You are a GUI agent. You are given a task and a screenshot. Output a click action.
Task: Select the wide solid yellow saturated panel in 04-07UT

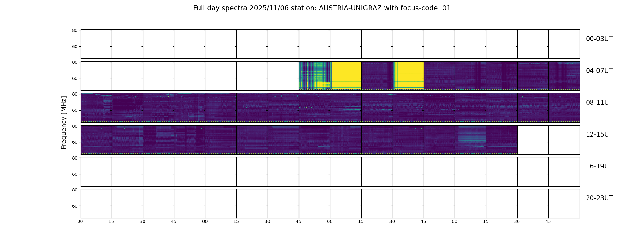click(346, 76)
